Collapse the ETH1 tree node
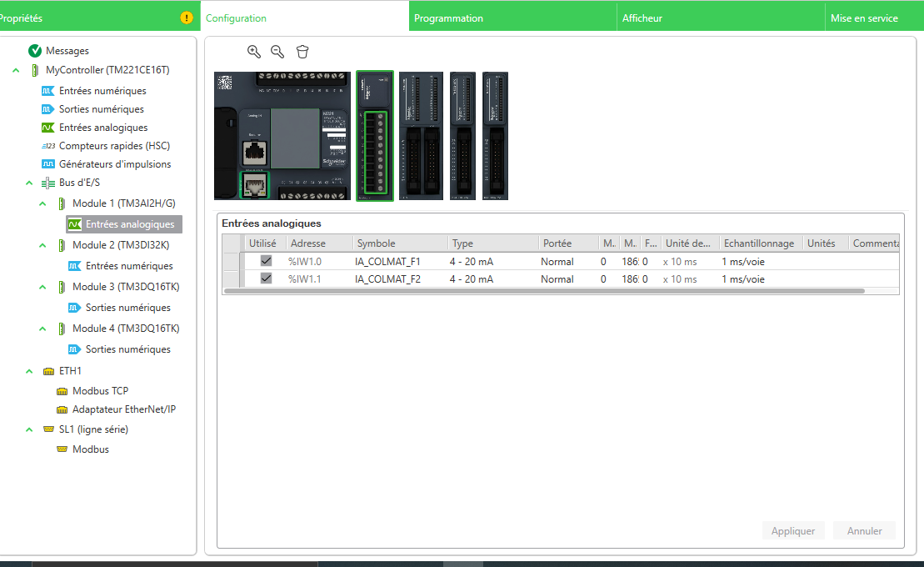 point(29,371)
